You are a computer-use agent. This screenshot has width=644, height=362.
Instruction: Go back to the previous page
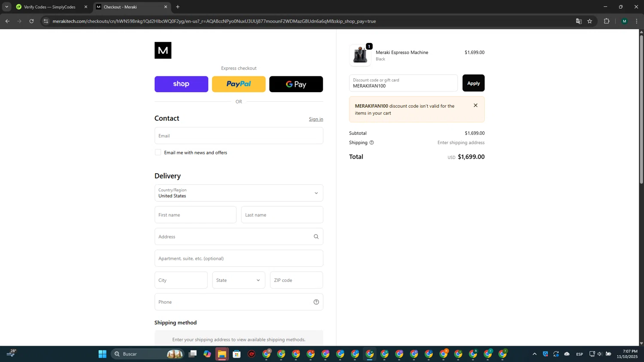click(7, 21)
